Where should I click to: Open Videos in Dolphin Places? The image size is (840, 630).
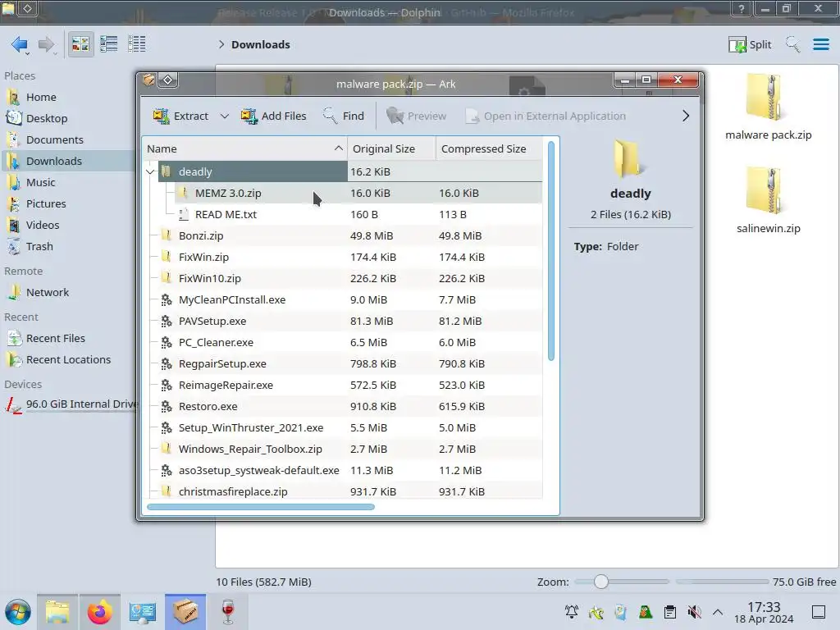(67, 225)
